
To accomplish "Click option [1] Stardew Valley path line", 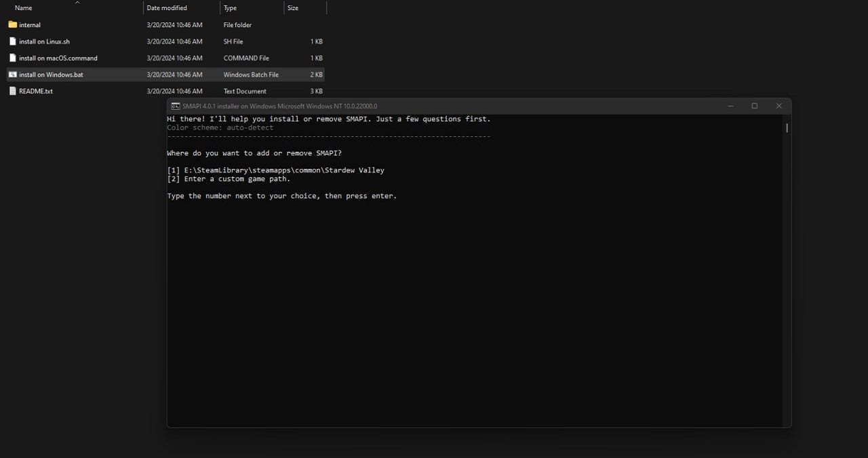I will click(x=276, y=170).
